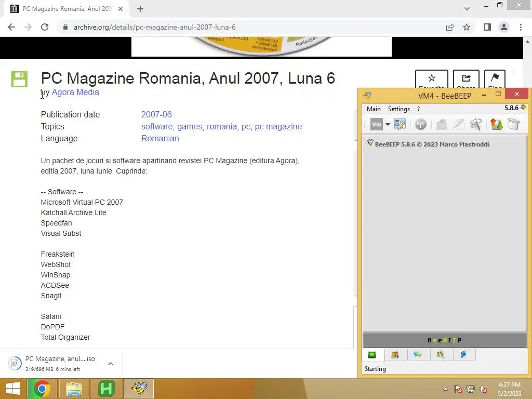Screen dimensions: 532x399
Task: Expand the download item options chevron
Action: coord(111,364)
